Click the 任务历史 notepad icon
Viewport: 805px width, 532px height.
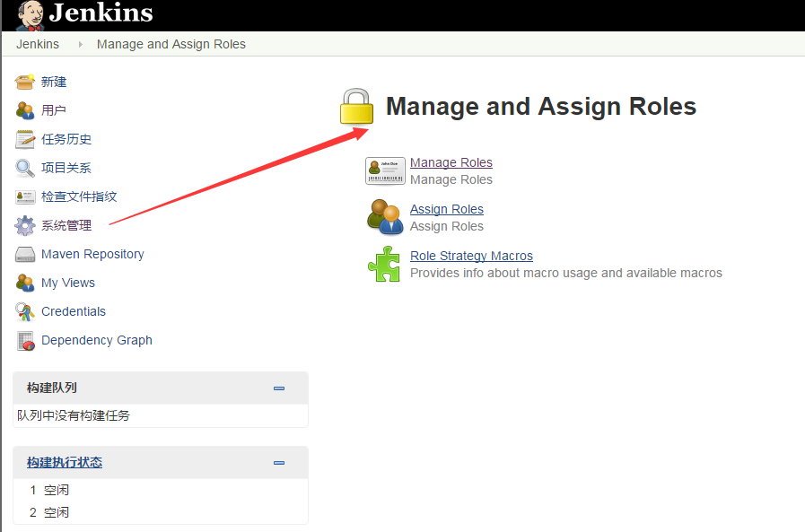pos(25,139)
